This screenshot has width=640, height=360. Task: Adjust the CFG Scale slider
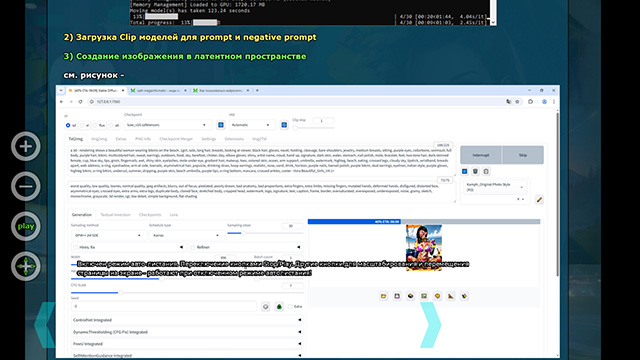[187, 293]
